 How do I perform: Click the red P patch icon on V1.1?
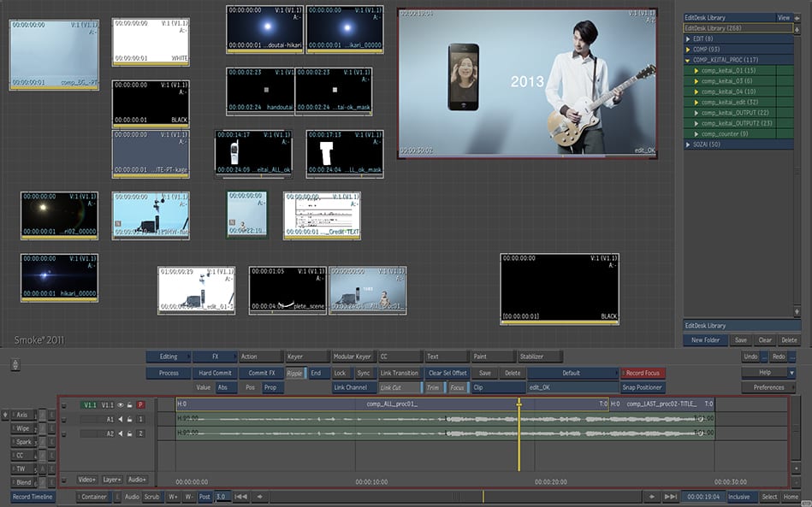click(140, 404)
